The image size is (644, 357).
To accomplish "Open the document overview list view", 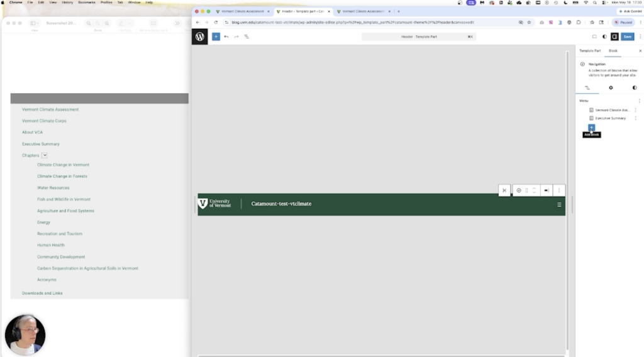I will (x=247, y=36).
